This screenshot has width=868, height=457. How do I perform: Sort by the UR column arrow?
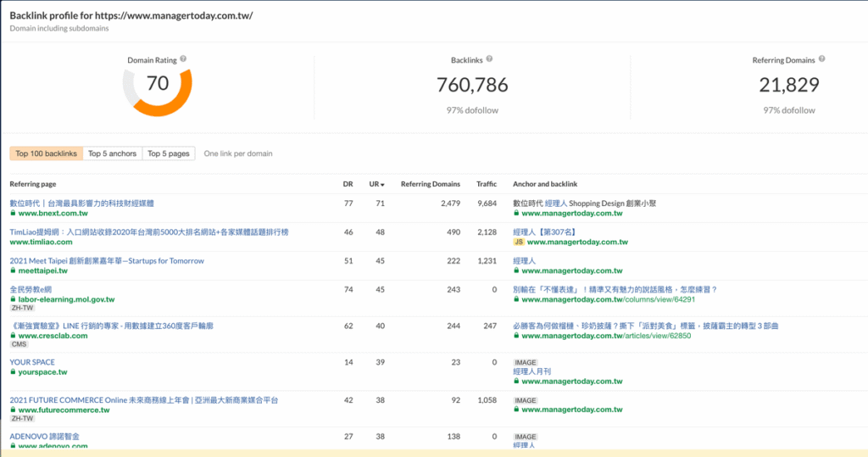point(382,185)
